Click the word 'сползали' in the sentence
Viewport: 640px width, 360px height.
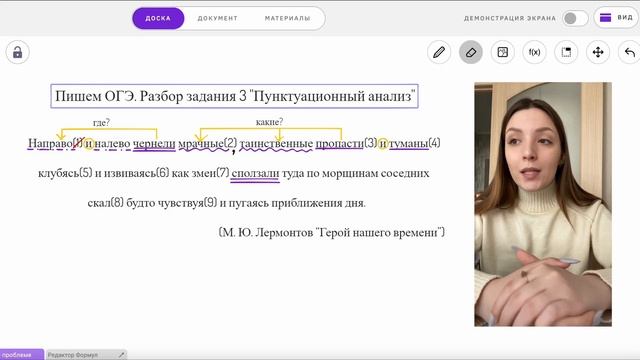[255, 173]
